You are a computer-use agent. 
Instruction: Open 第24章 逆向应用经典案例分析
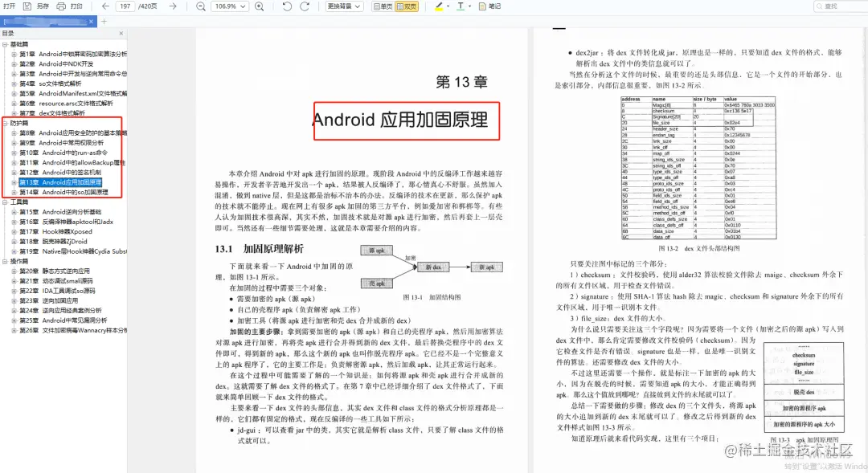(x=60, y=310)
